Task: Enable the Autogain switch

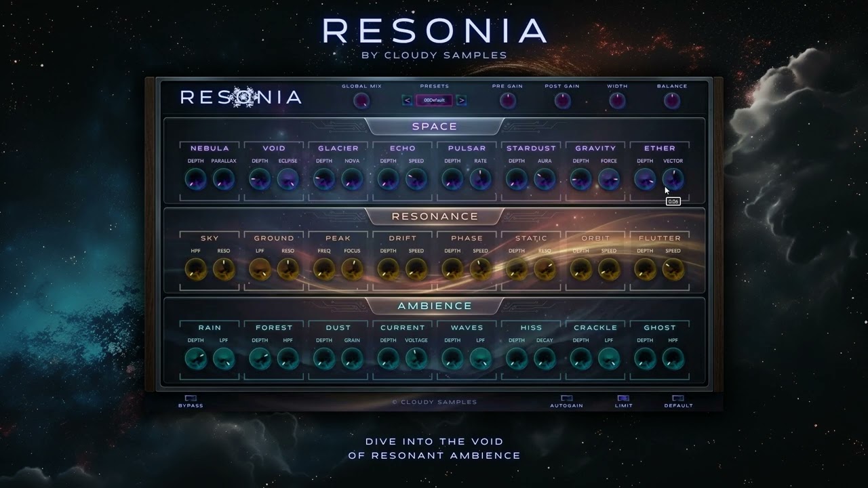Action: coord(566,399)
